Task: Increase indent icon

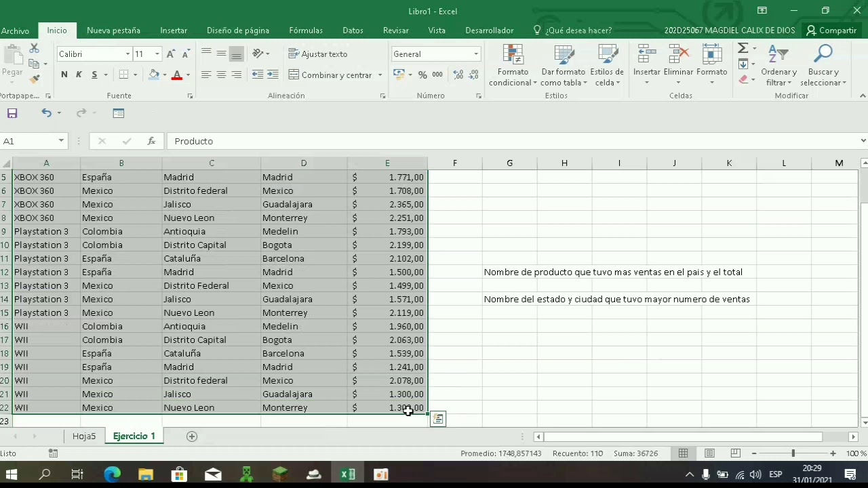Action: click(x=273, y=75)
